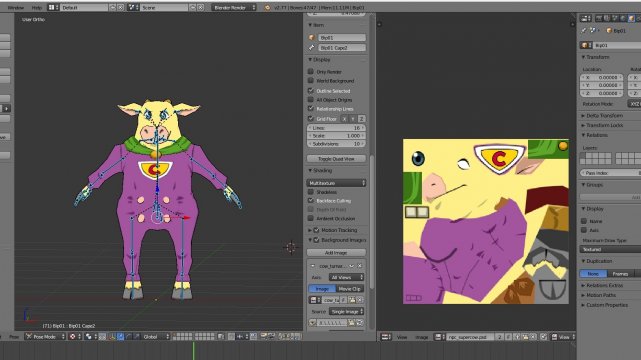The width and height of the screenshot is (641, 360).
Task: Expand the Motion Tracking panel
Action: (x=310, y=230)
